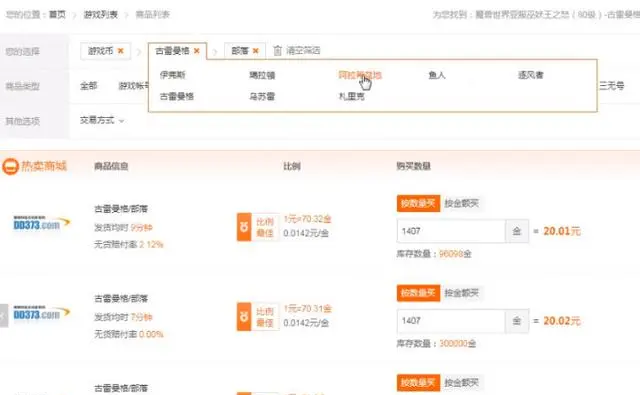Viewport: 640px width, 395px height.
Task: Select the 三无号 product type
Action: click(x=611, y=86)
